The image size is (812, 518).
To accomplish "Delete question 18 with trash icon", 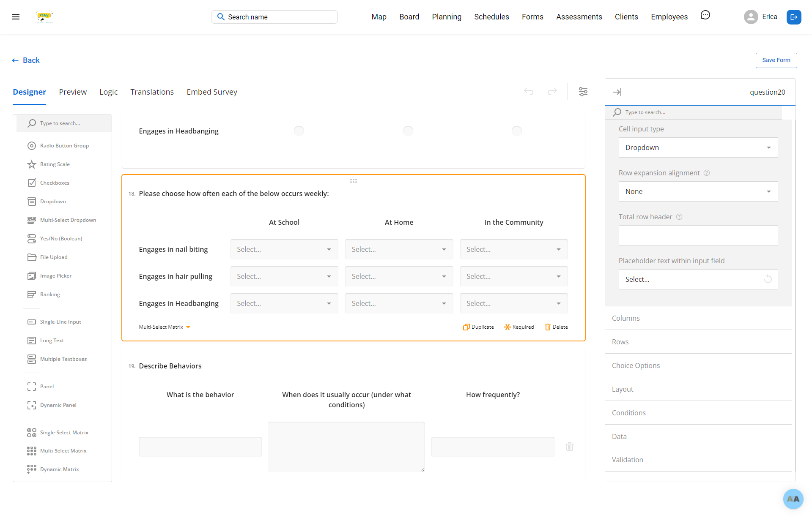I will [x=556, y=327].
